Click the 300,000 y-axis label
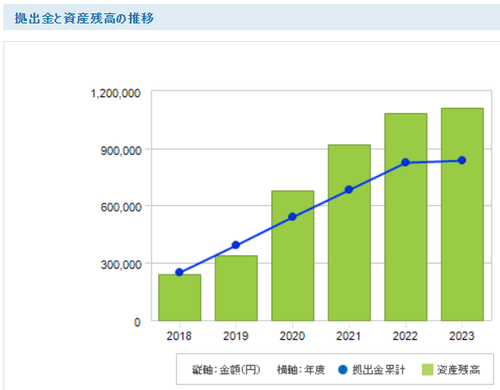 tap(121, 265)
